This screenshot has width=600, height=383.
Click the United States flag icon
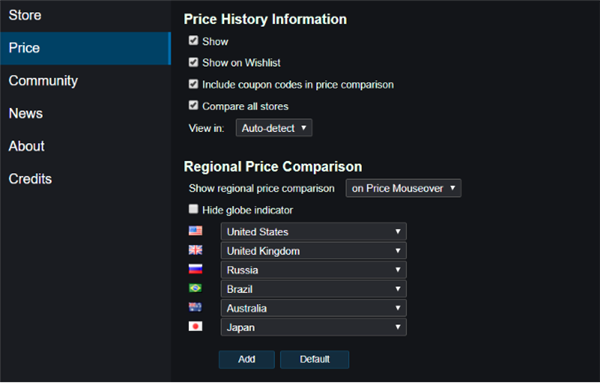pos(195,231)
